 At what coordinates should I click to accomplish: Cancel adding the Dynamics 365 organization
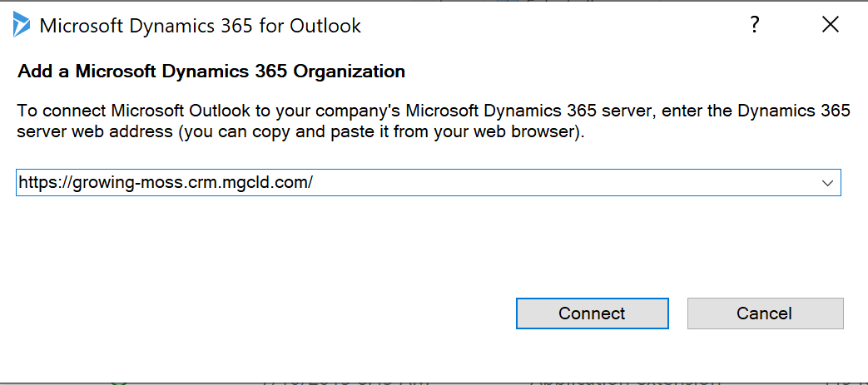765,313
